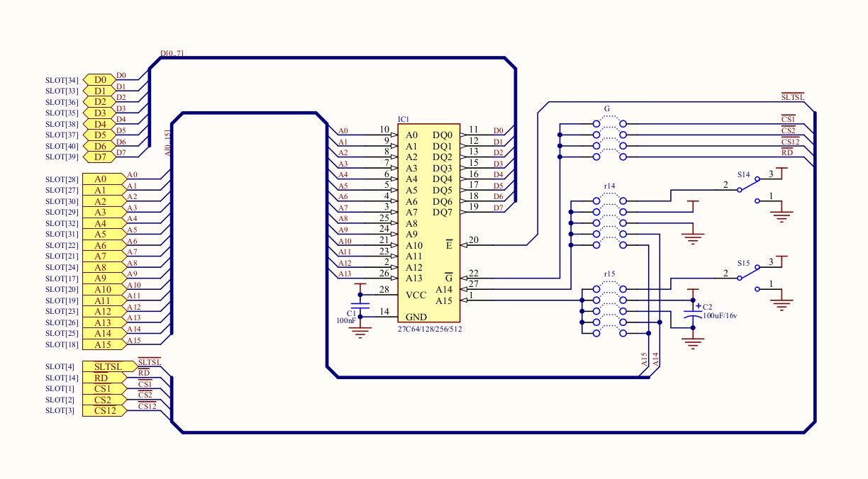The image size is (868, 479).
Task: Click the SLOT[28] label
Action: pyautogui.click(x=62, y=179)
